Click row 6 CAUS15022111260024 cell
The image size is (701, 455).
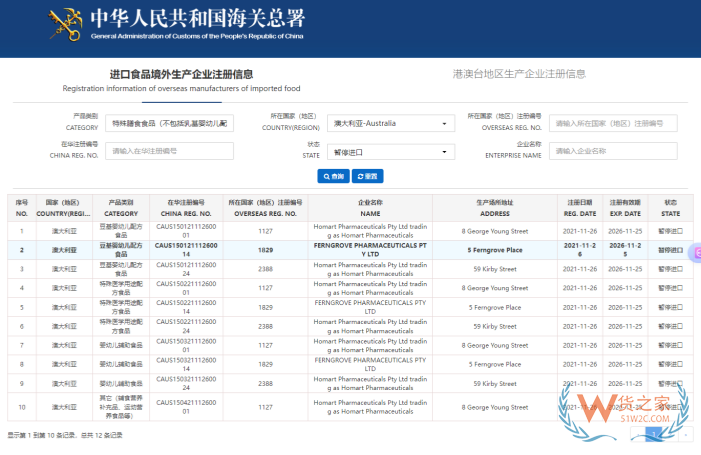pos(186,326)
